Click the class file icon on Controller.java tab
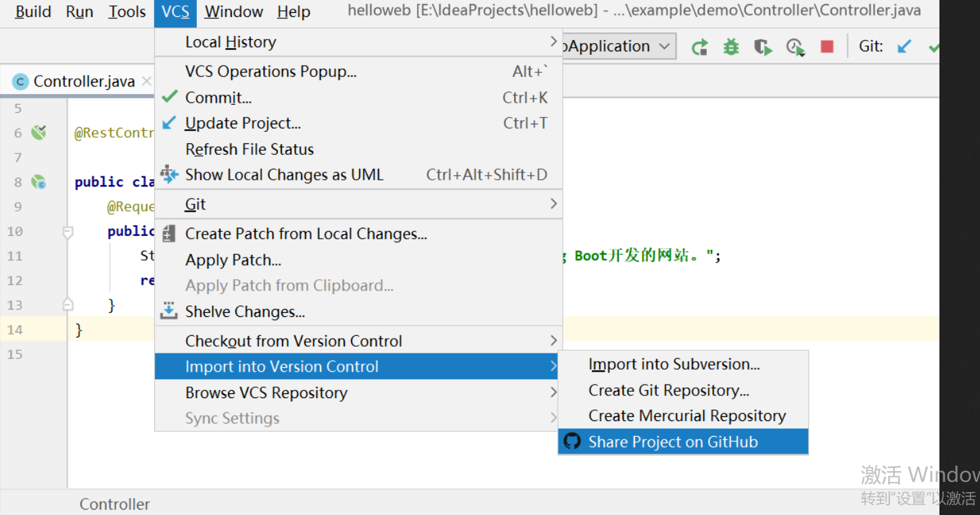This screenshot has width=980, height=515. tap(20, 82)
